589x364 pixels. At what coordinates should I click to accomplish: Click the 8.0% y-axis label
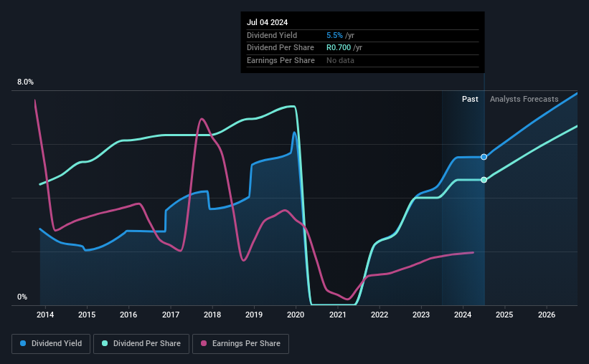(x=26, y=82)
